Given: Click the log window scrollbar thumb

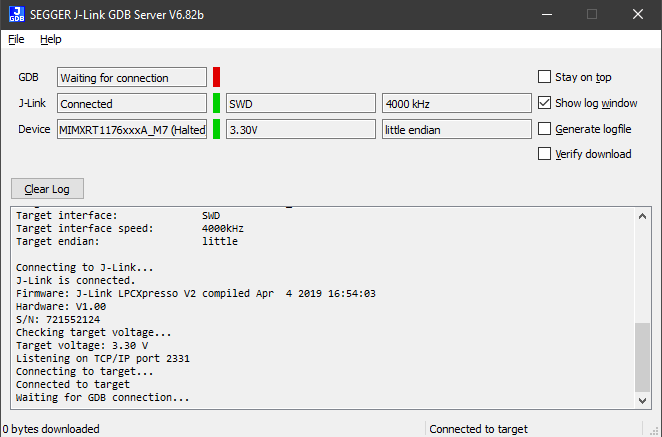Looking at the screenshot, I should (x=643, y=355).
